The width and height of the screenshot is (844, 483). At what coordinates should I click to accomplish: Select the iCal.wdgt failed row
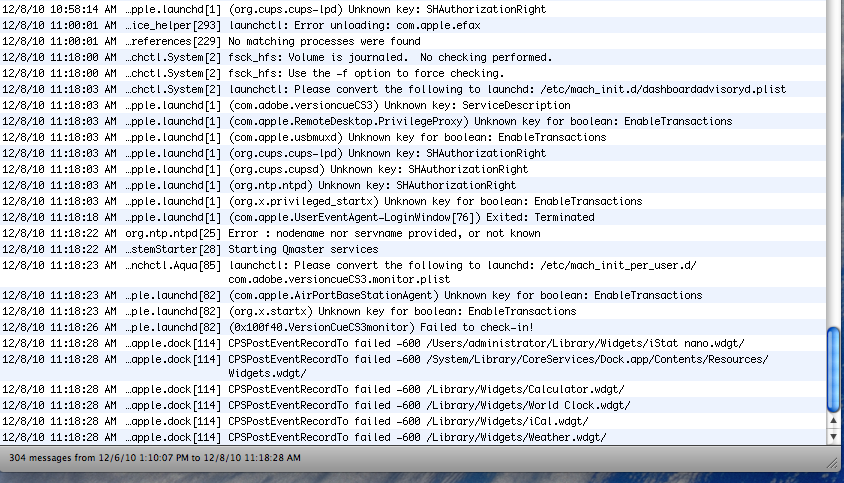pos(413,421)
